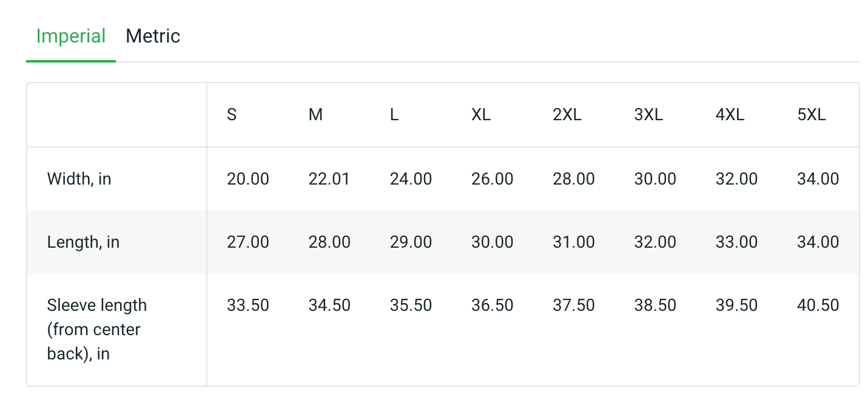The image size is (868, 408).
Task: Click the S size column header
Action: [232, 115]
